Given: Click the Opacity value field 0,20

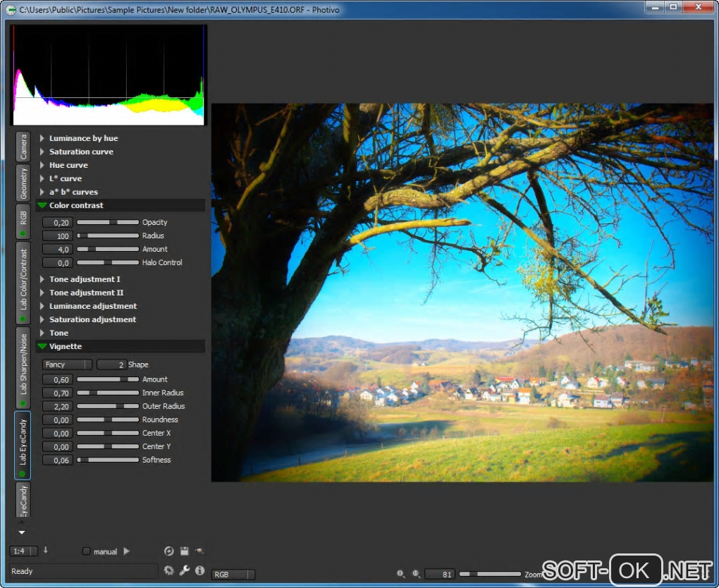Looking at the screenshot, I should pos(57,223).
